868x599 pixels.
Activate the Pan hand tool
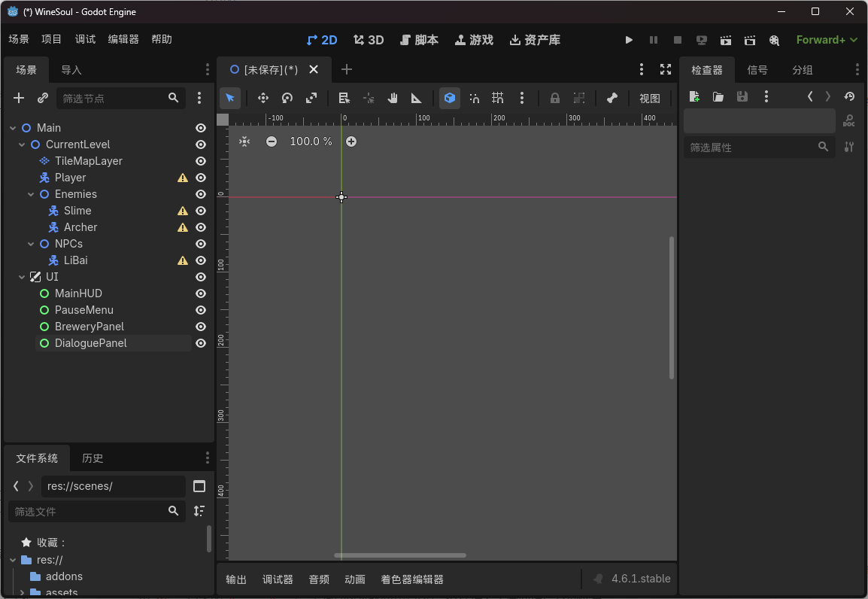pos(393,98)
